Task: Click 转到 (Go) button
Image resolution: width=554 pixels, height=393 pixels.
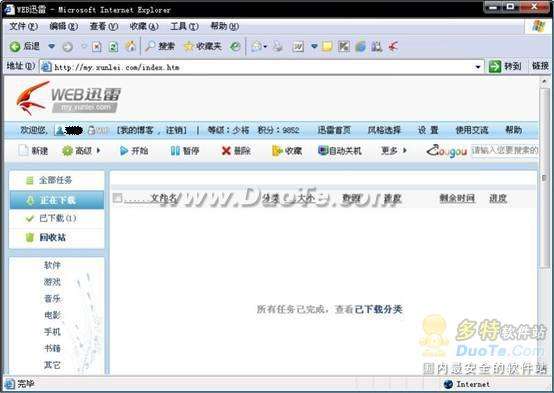Action: pyautogui.click(x=505, y=66)
